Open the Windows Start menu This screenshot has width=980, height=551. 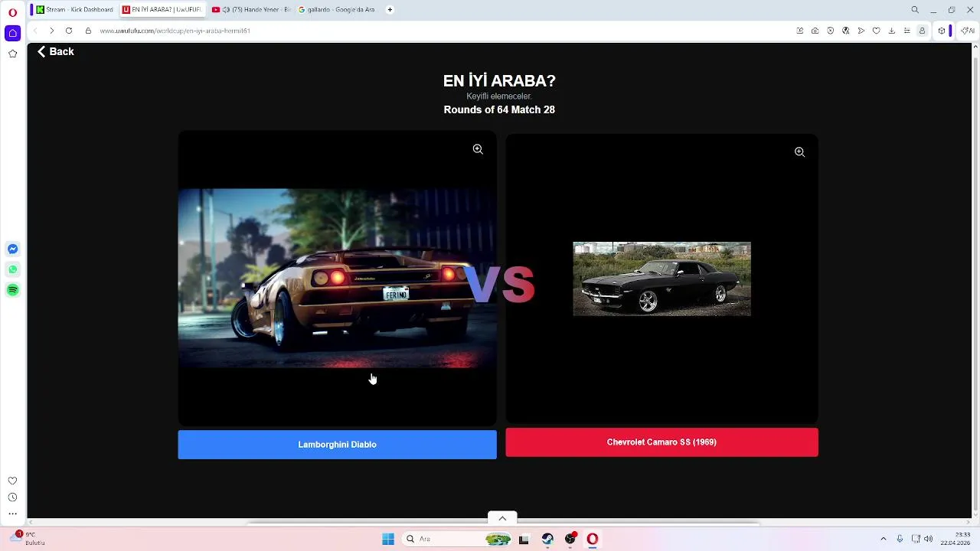(388, 539)
